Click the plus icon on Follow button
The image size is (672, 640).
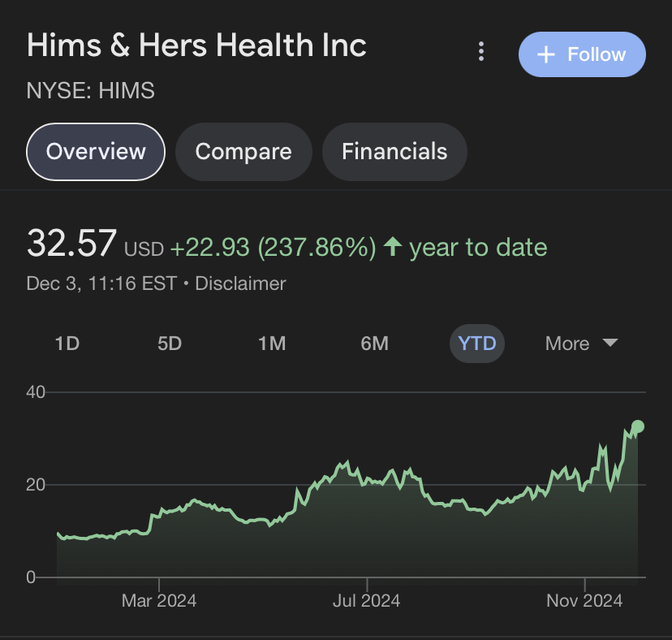click(x=547, y=54)
